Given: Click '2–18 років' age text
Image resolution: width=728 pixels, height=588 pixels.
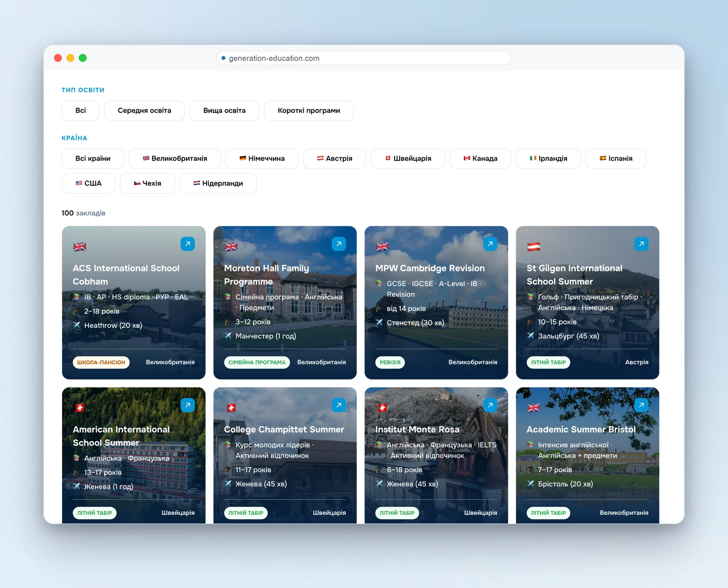Looking at the screenshot, I should [x=102, y=311].
